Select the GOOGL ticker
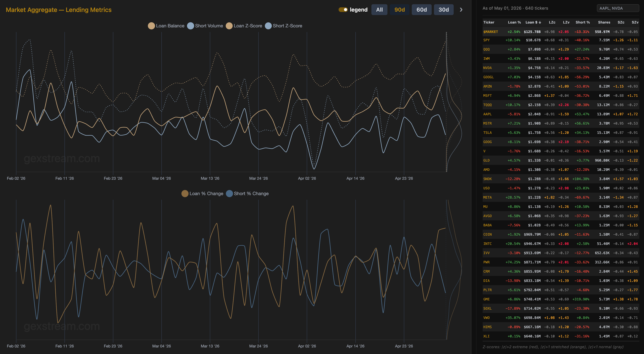Screen dimensions: 644x354 488,77
